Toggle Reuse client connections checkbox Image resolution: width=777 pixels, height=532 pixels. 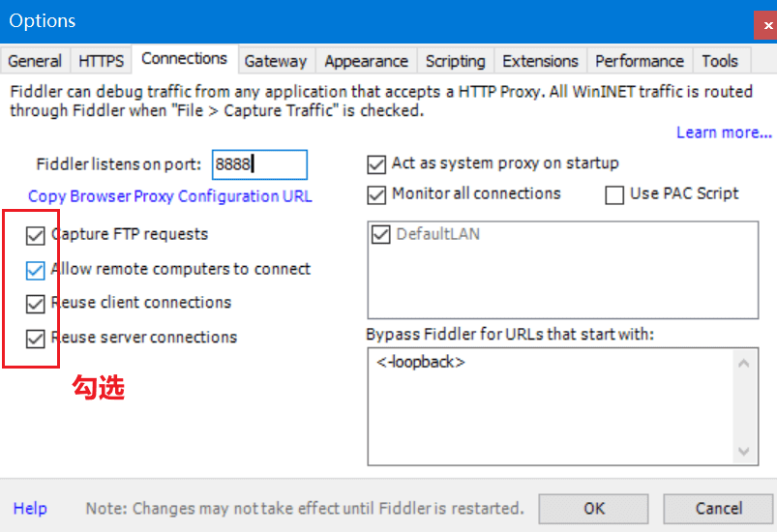click(x=36, y=303)
